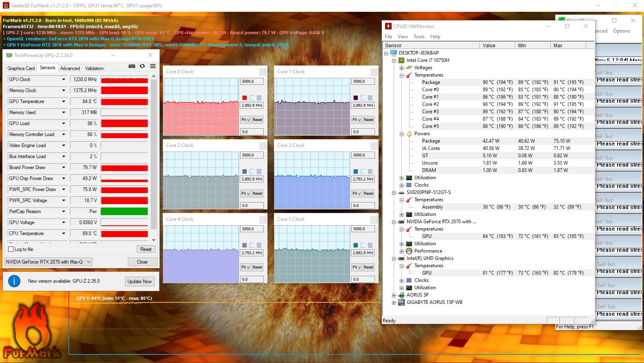Click the Value column header in HWMonitor
Screen dimensions: 644x363
(x=497, y=46)
